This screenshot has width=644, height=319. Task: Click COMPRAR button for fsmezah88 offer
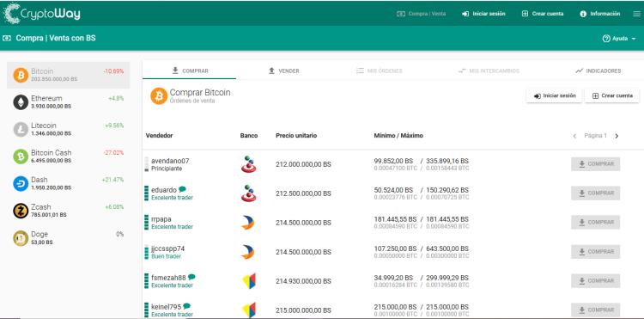click(596, 281)
